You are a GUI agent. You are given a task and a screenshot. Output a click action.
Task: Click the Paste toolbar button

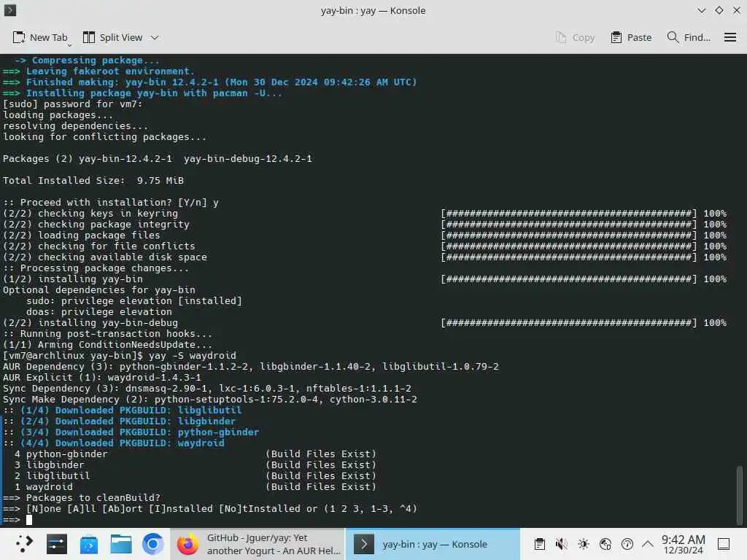631,37
